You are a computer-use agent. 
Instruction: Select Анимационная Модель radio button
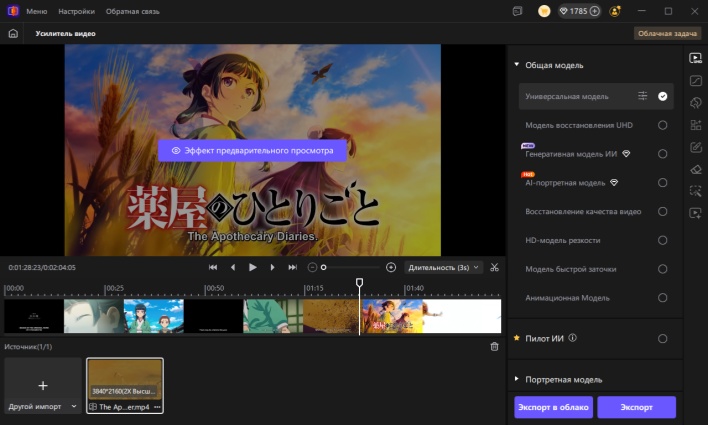pyautogui.click(x=662, y=298)
